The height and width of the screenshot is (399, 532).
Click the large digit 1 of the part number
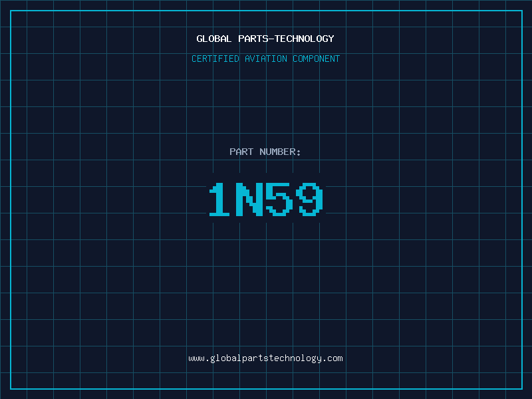point(219,199)
